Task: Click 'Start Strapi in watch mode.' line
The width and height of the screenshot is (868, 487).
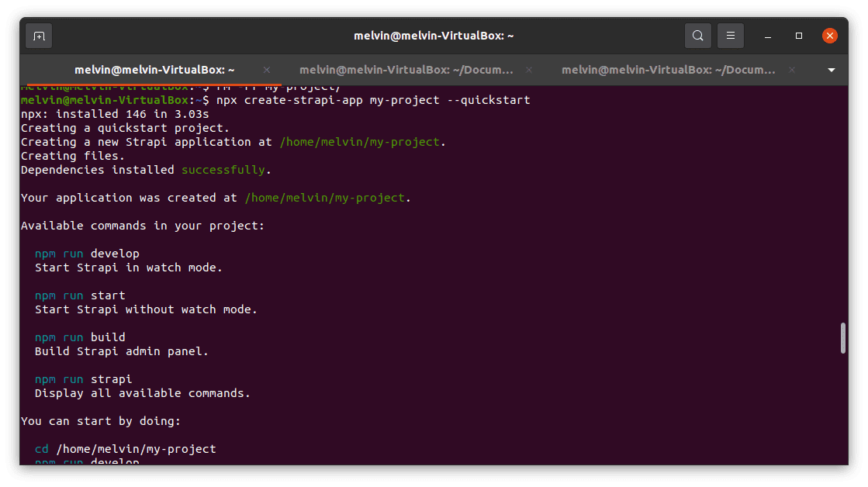Action: tap(129, 268)
